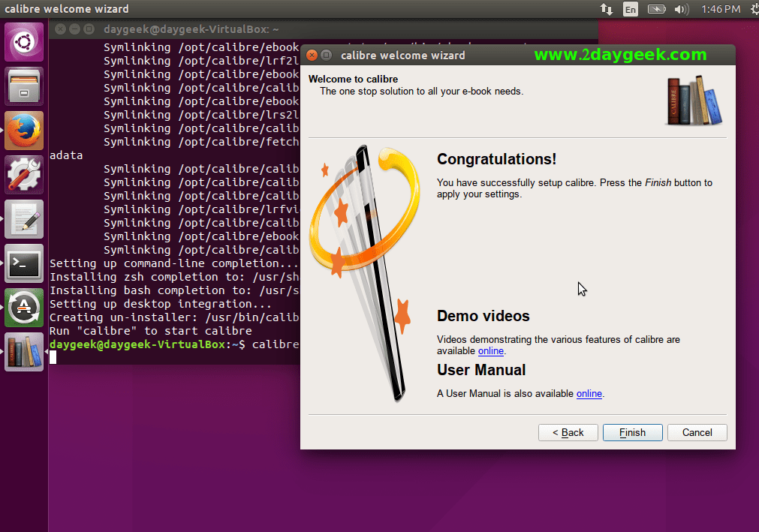Click the wizard's maximize window button
The image size is (759, 532).
(x=327, y=55)
